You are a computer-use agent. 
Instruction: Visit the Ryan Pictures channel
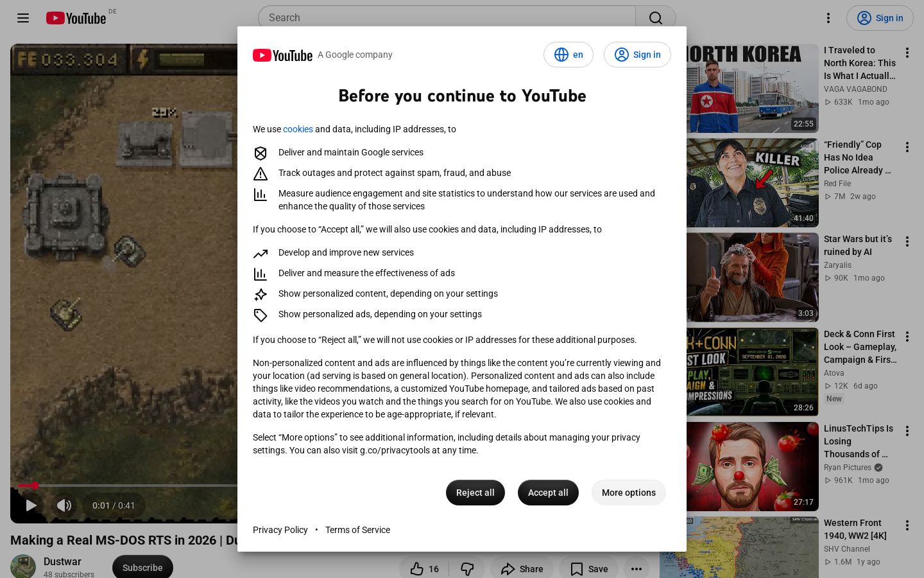click(848, 468)
